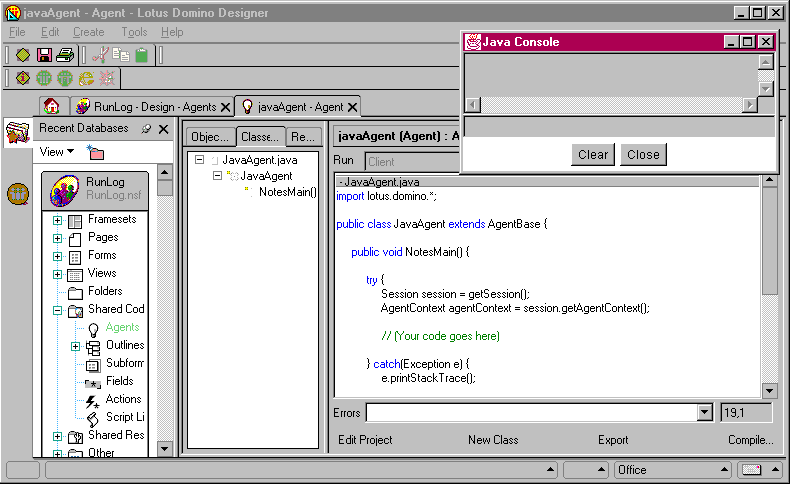Open the Edit menu
This screenshot has width=790, height=484.
click(x=50, y=32)
